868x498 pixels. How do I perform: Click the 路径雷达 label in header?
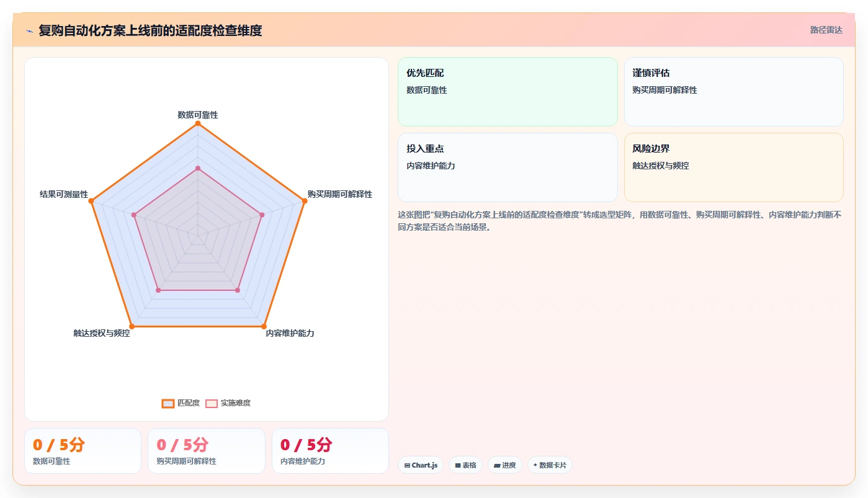tap(826, 30)
